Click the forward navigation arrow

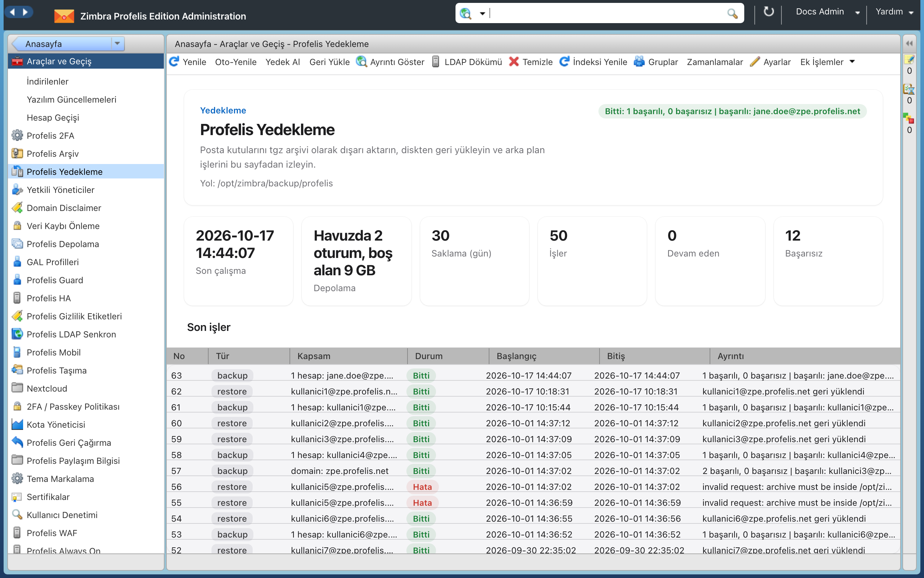click(25, 12)
